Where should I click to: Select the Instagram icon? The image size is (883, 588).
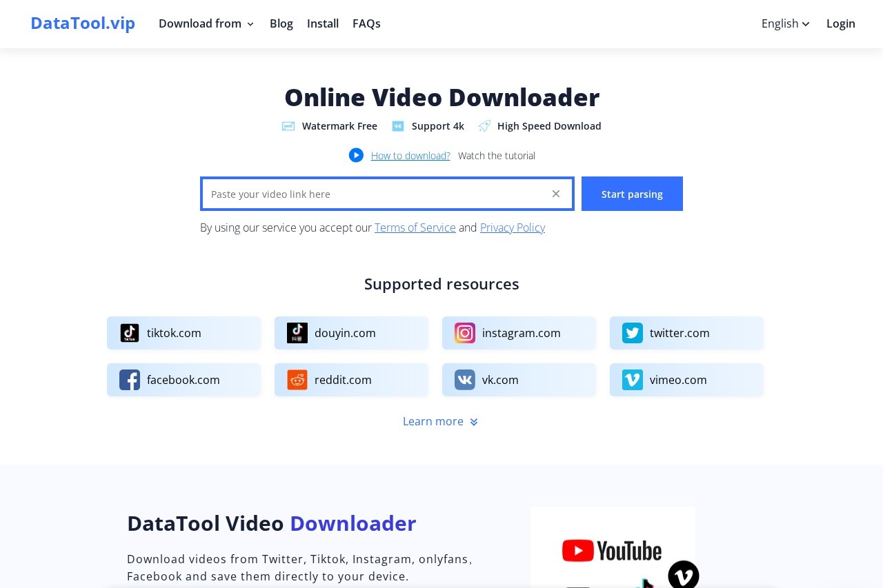tap(465, 333)
